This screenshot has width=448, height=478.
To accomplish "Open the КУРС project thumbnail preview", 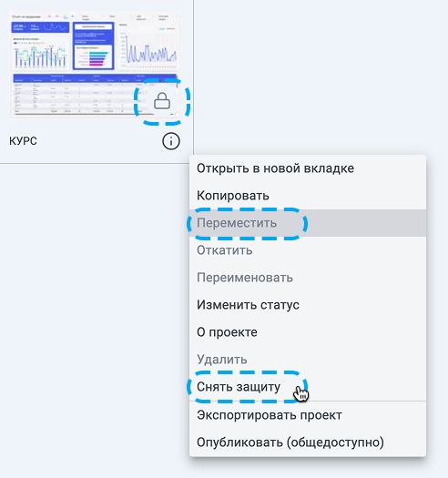I will point(95,65).
